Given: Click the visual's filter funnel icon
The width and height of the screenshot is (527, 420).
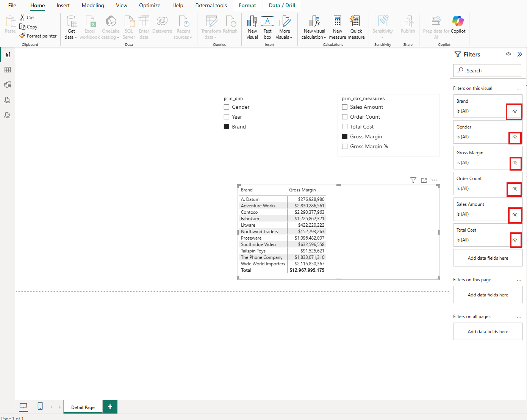Looking at the screenshot, I should 413,180.
